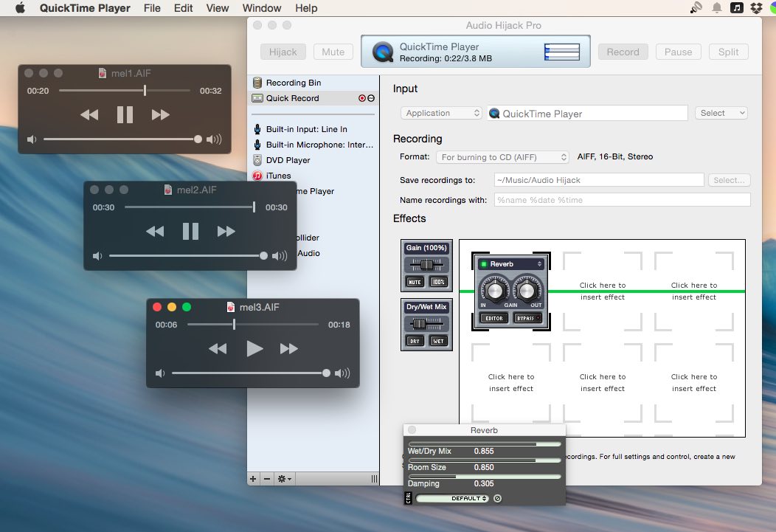Fast forward in the mel1.AIF window
The height and width of the screenshot is (532, 776).
click(160, 115)
